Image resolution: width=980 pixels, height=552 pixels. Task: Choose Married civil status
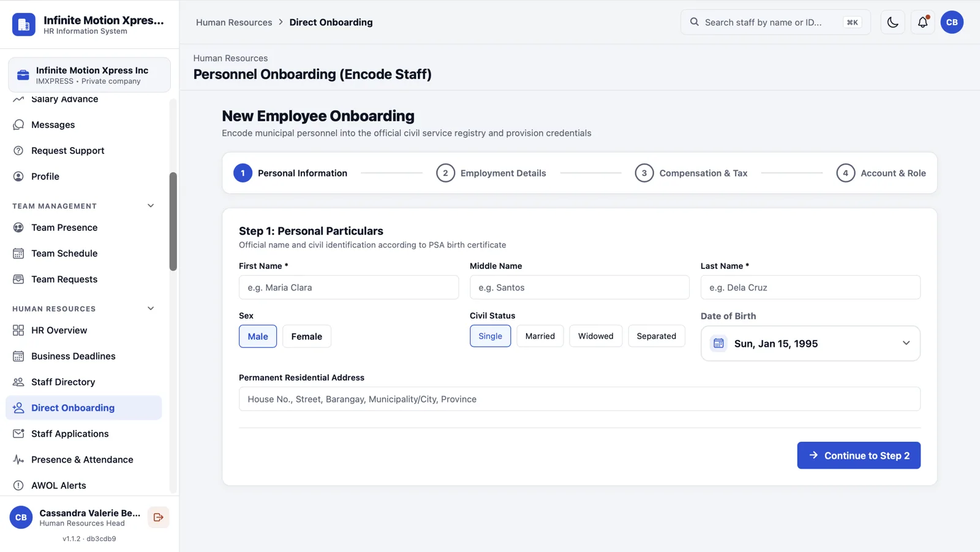coord(540,336)
